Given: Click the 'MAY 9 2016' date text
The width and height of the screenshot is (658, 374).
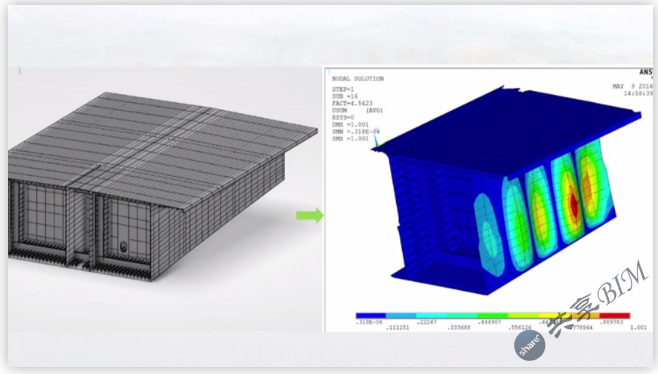Looking at the screenshot, I should (632, 86).
